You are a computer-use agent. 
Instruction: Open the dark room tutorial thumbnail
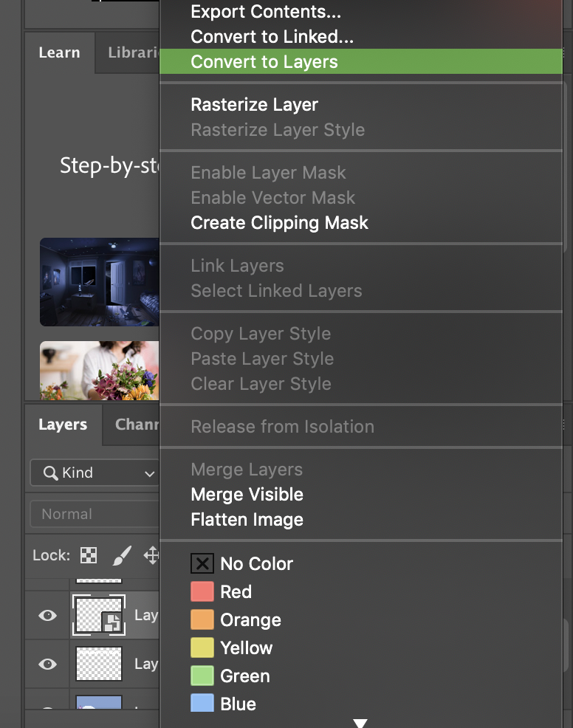[x=100, y=282]
